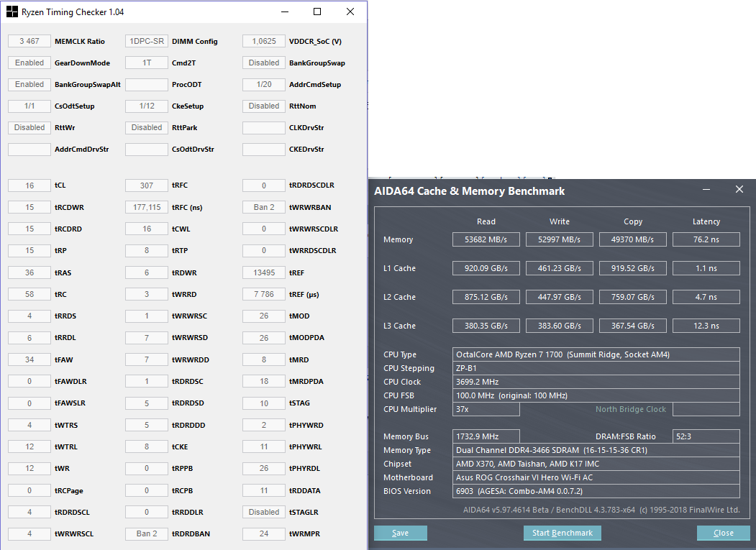Select MEMCLK Ratio value field
Image resolution: width=756 pixels, height=550 pixels.
29,41
